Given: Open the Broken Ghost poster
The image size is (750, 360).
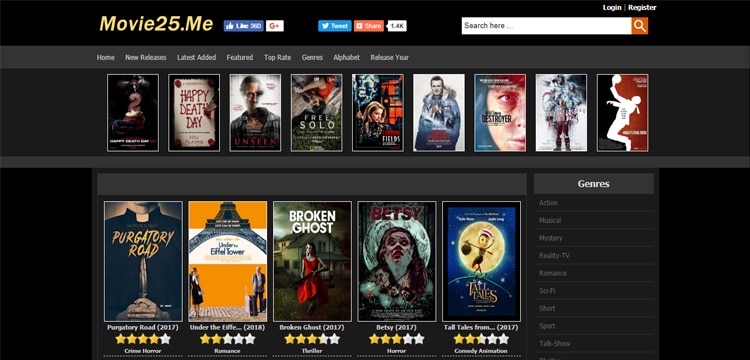Looking at the screenshot, I should (x=312, y=261).
